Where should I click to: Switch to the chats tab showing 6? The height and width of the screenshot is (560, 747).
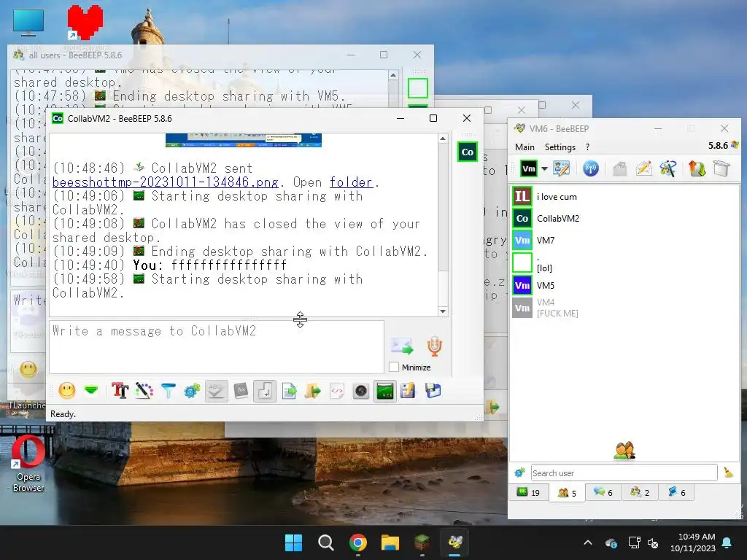point(603,492)
